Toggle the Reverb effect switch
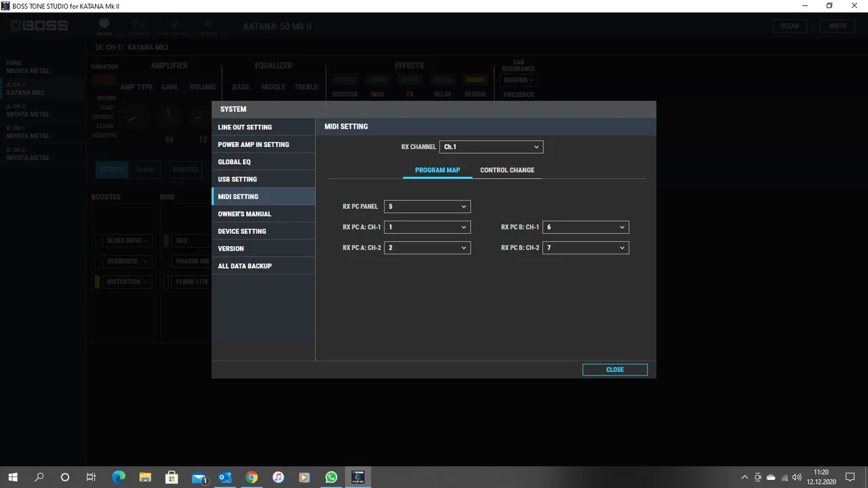 [x=475, y=80]
